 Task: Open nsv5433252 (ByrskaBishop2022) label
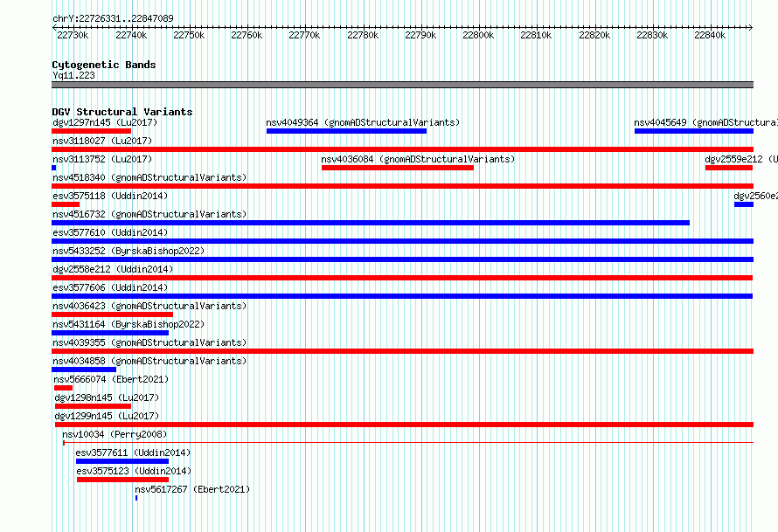point(129,251)
